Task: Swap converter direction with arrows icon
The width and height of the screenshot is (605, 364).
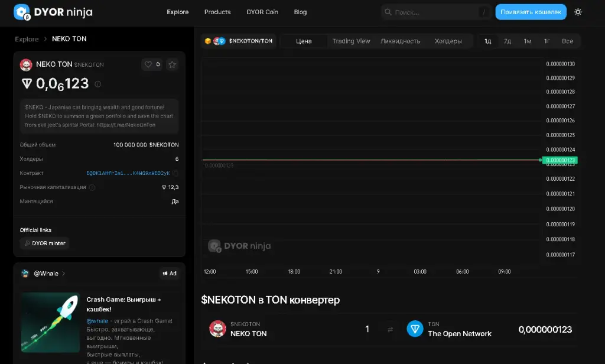Action: 390,329
